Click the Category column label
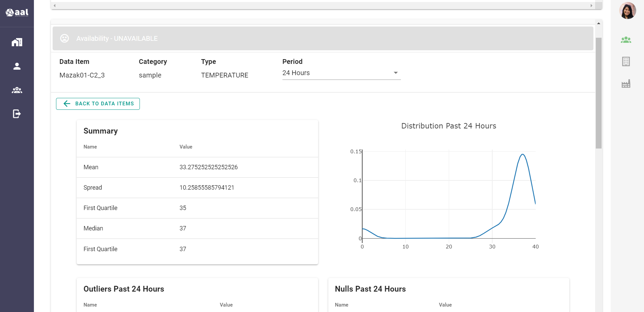 [x=153, y=62]
